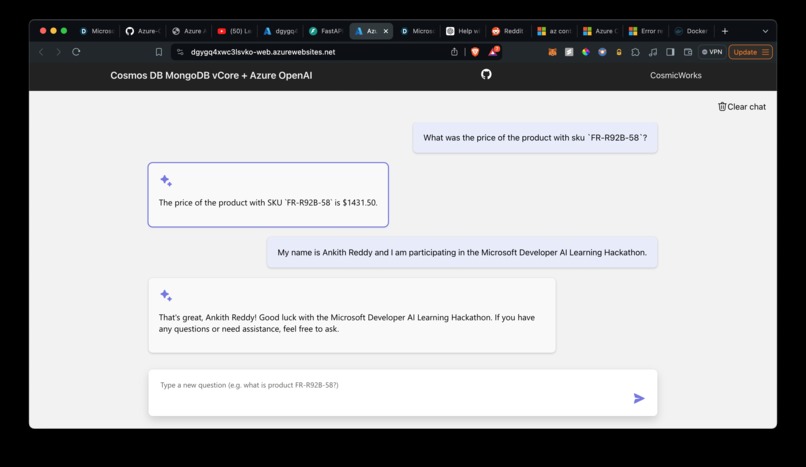Open the yellow lock extension icon

click(x=619, y=52)
